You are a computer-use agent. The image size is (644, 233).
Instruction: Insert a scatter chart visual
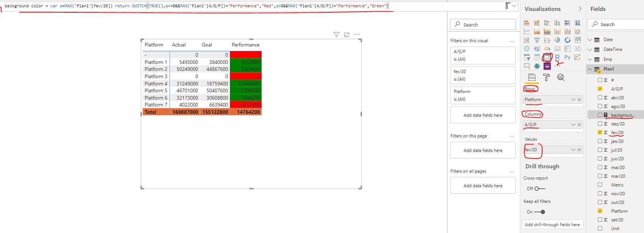pyautogui.click(x=547, y=40)
